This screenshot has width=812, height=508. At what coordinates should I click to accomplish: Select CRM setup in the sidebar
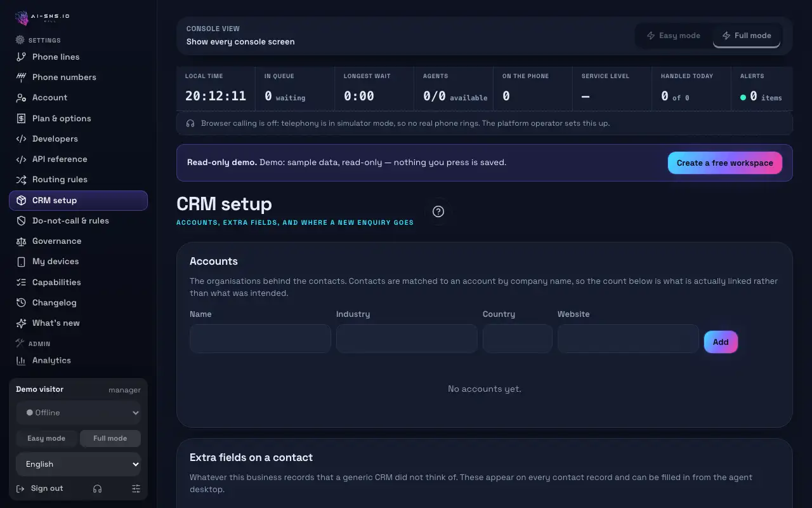click(x=78, y=200)
